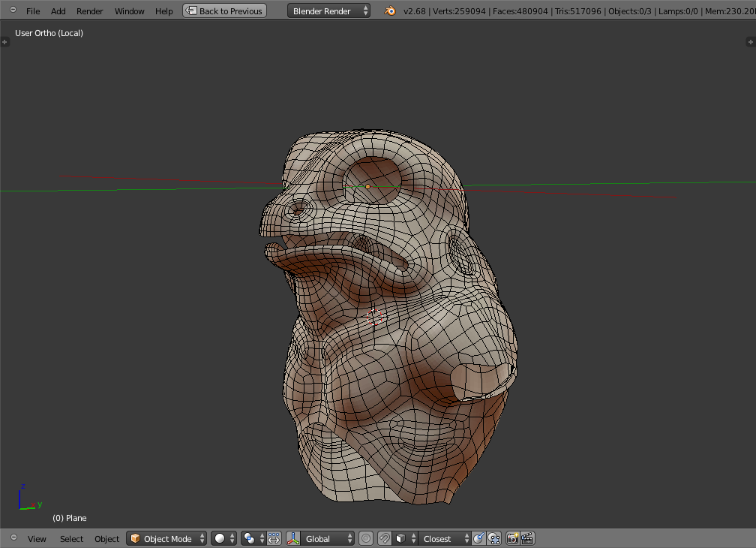The width and height of the screenshot is (756, 548).
Task: Toggle manipulate center points icon
Action: (x=274, y=538)
